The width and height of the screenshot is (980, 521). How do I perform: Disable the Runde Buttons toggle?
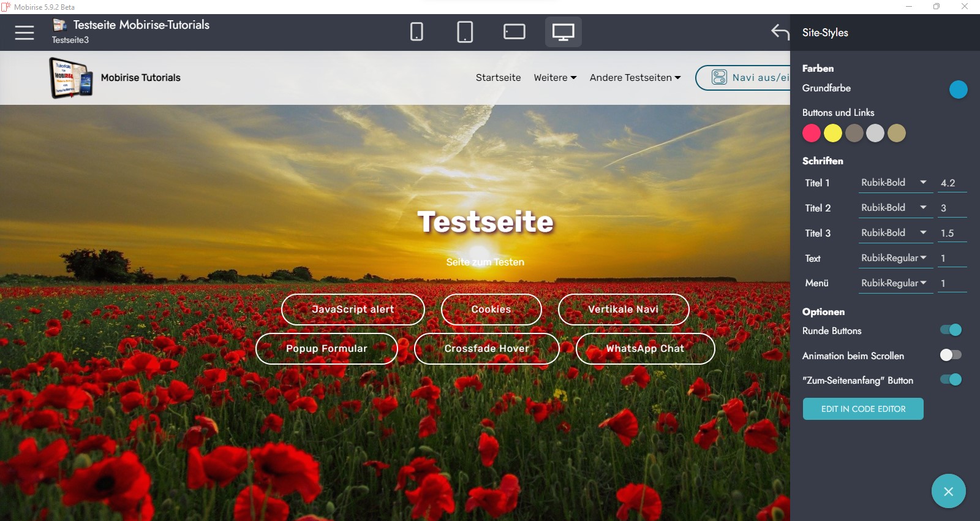point(951,330)
